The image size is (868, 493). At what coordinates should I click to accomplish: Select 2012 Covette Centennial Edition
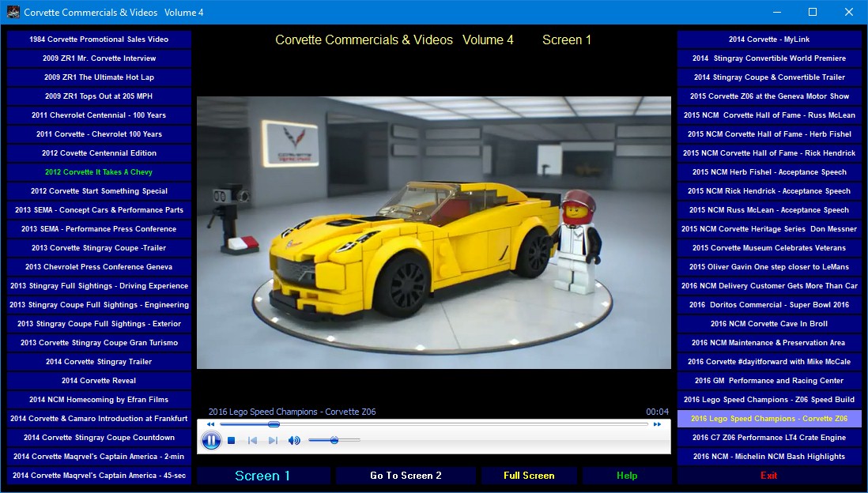[99, 153]
